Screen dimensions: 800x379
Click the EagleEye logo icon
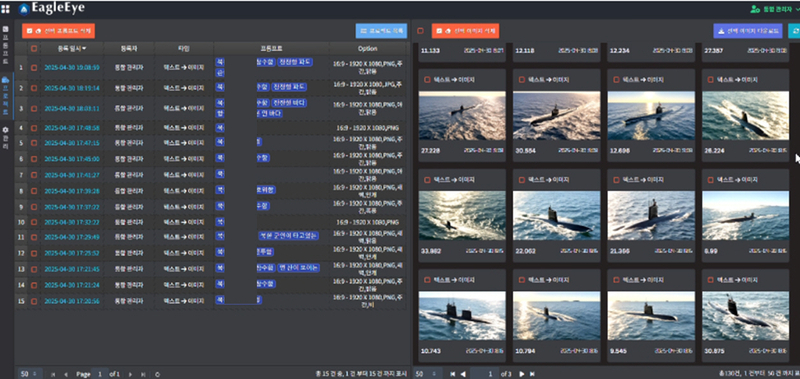click(x=23, y=9)
